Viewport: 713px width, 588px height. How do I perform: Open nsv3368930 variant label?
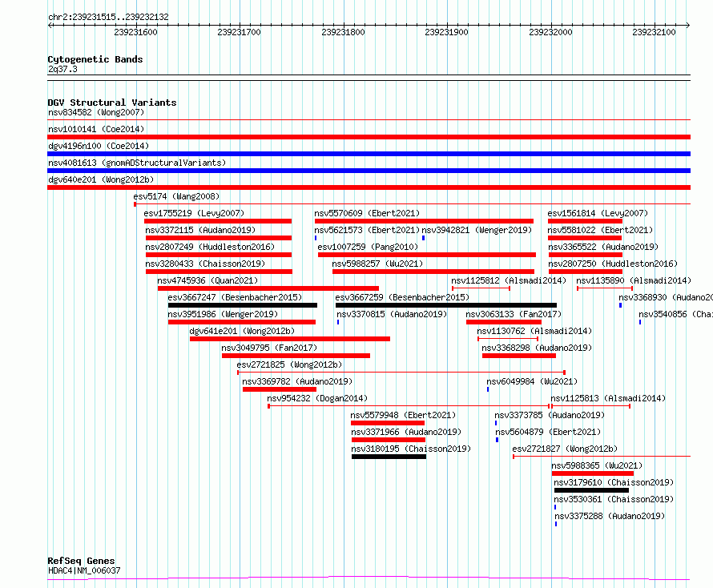point(666,297)
